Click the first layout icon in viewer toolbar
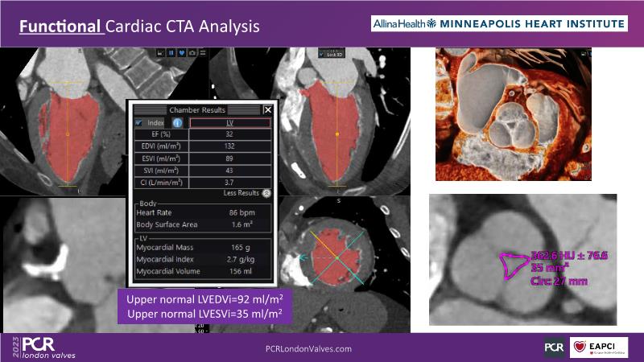644x362 pixels. coord(160,53)
